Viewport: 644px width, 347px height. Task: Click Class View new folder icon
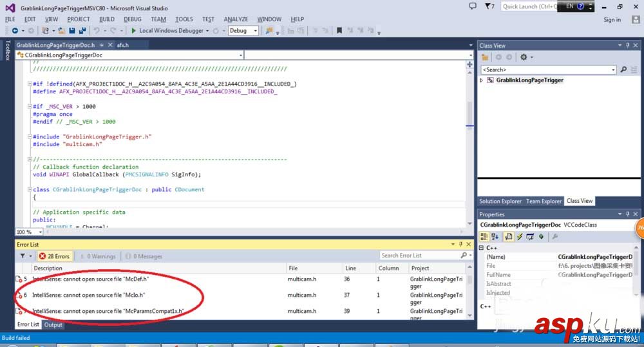click(x=485, y=57)
